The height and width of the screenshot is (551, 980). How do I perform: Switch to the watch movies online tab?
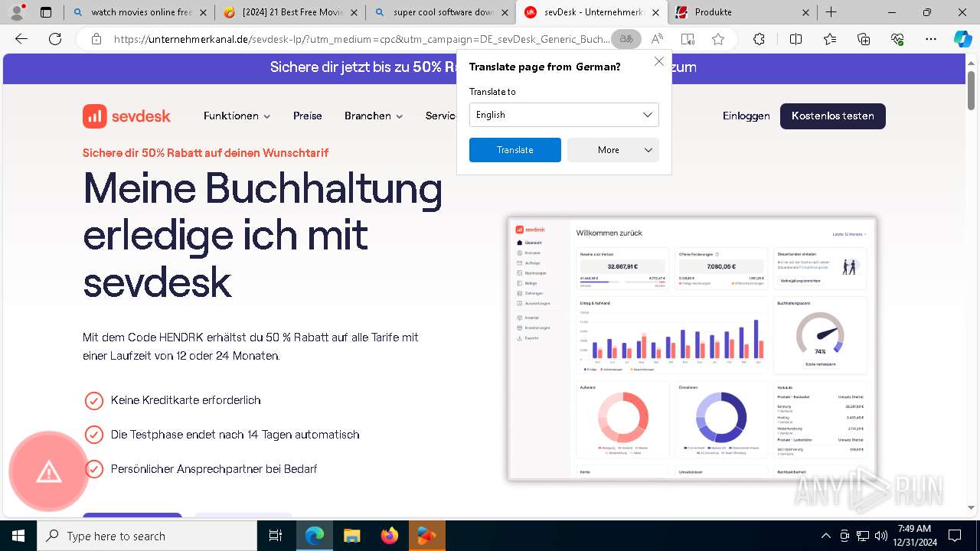click(138, 12)
